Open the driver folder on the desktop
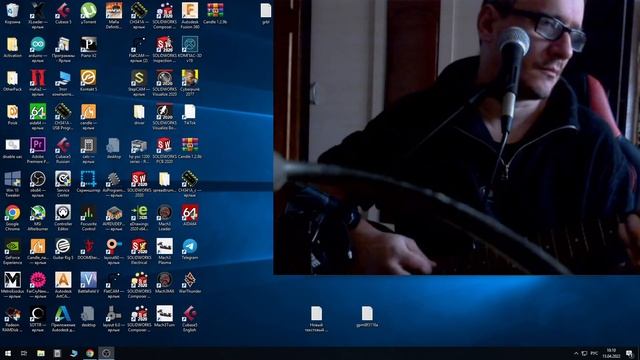640x360 pixels. coord(139,114)
